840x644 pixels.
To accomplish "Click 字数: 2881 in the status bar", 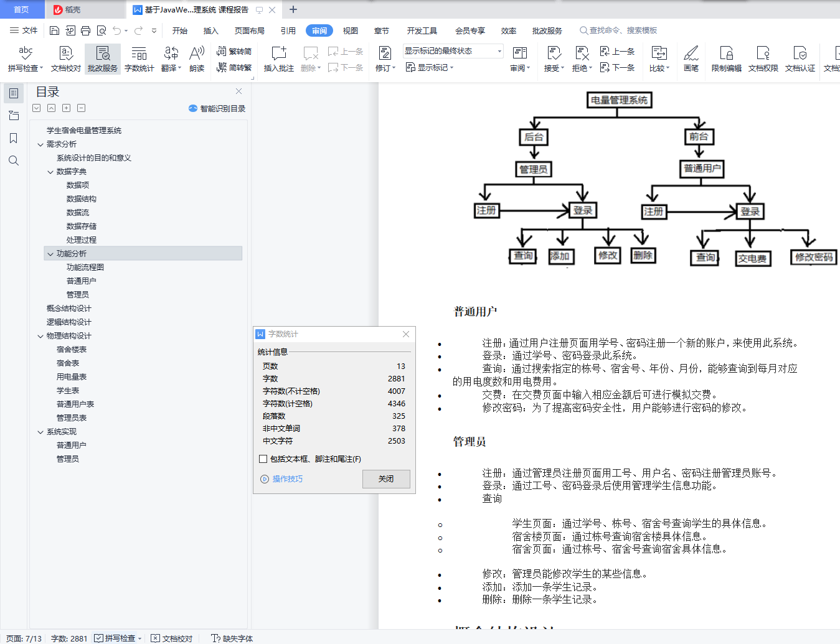I will (69, 638).
